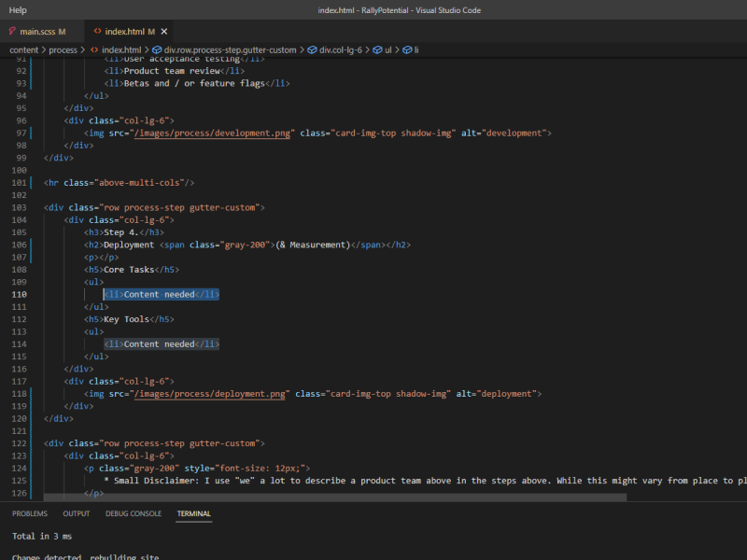Click 'Total in 3 ms' terminal output
The height and width of the screenshot is (560, 747).
point(42,536)
